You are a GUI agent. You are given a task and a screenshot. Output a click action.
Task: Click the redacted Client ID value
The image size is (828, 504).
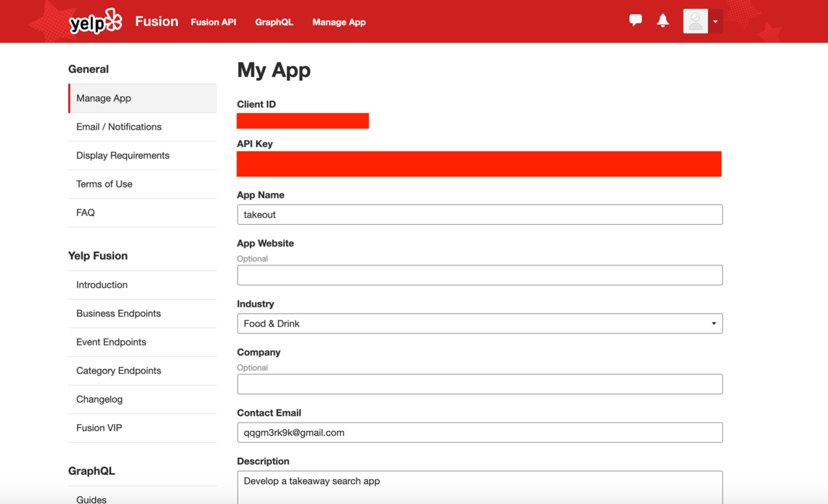(302, 121)
